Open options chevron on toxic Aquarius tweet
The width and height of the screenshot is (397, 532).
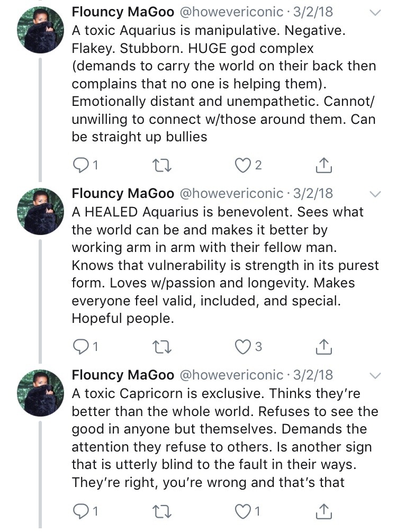(x=375, y=12)
